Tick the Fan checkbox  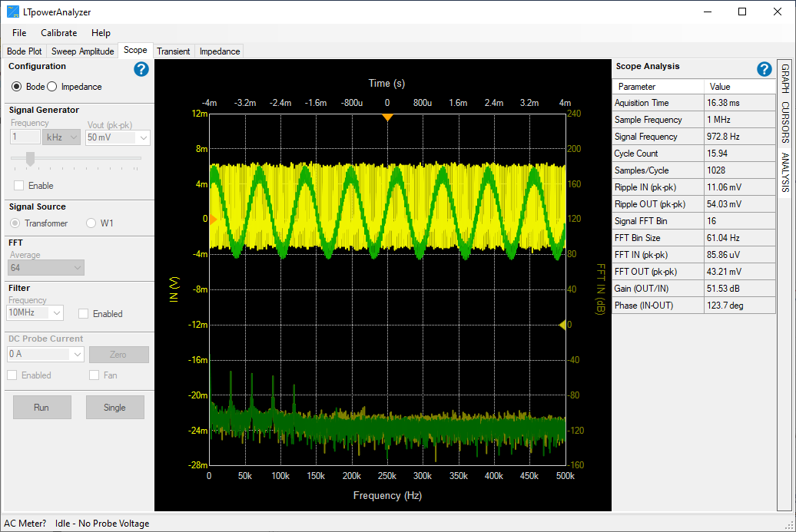pyautogui.click(x=94, y=375)
